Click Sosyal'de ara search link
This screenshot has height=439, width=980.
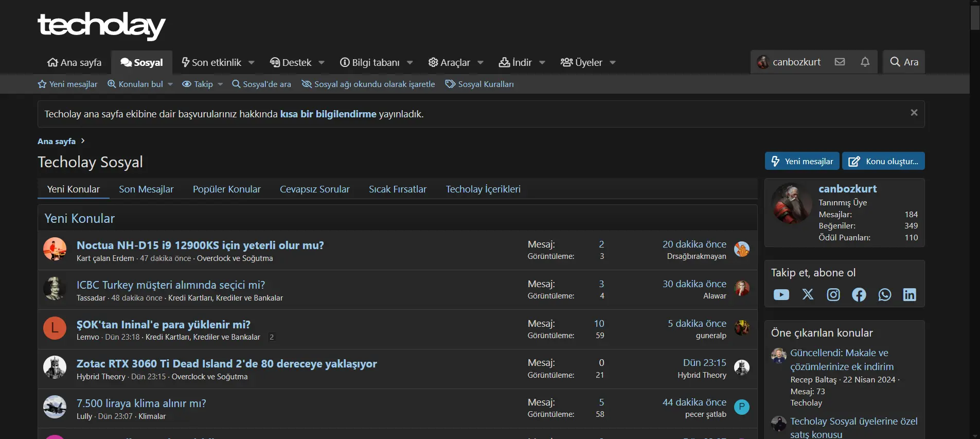(x=261, y=84)
